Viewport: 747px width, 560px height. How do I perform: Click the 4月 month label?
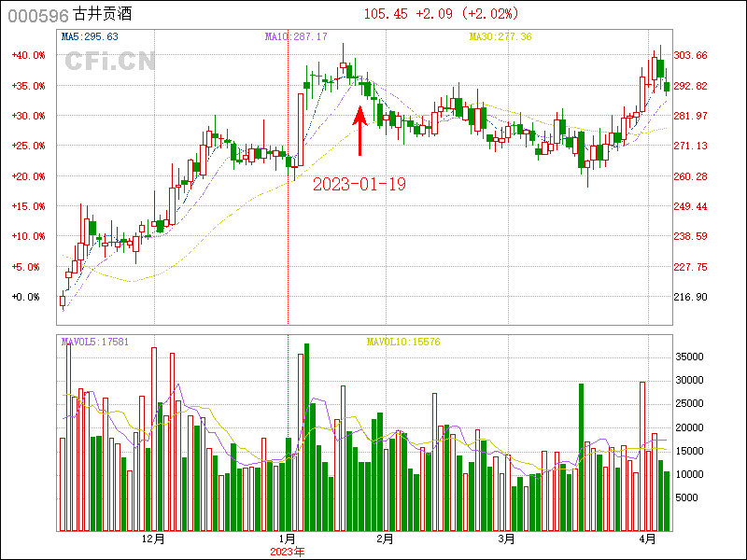[x=647, y=539]
